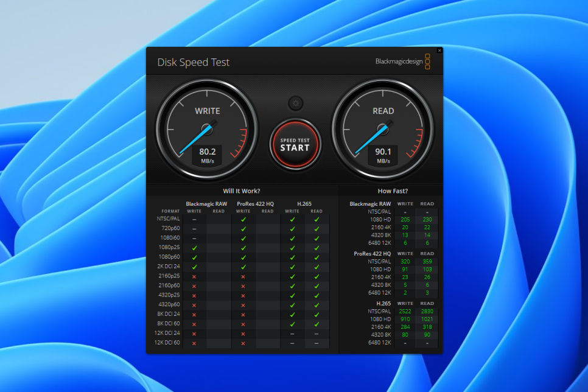Click the red X for 12K DCI 60 ProRes write
Screen dimensions: 588x392
(243, 343)
